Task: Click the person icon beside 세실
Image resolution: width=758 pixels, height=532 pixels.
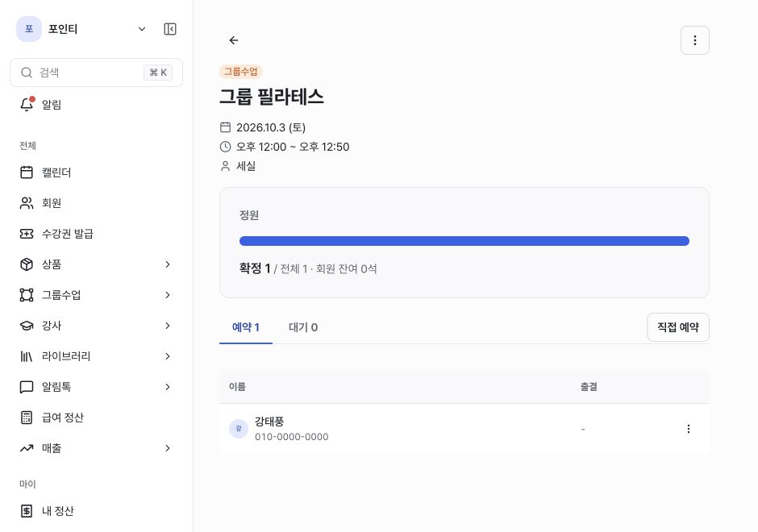Action: click(225, 166)
